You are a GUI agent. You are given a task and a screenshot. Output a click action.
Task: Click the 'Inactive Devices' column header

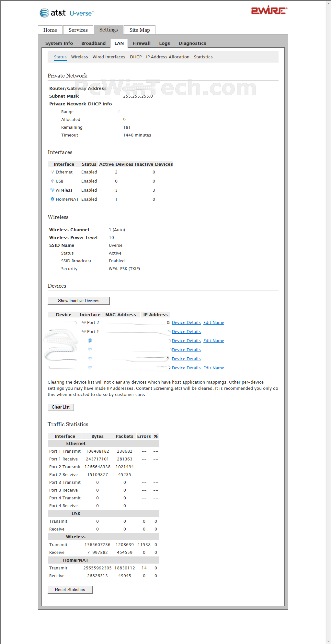click(x=154, y=164)
